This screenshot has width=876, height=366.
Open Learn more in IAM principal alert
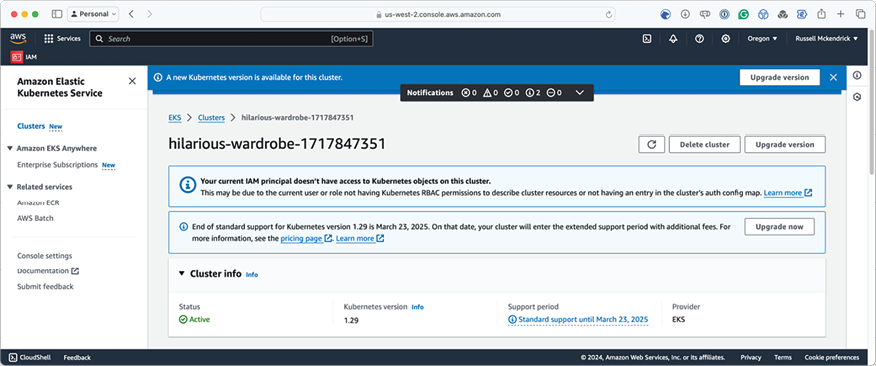[788, 193]
